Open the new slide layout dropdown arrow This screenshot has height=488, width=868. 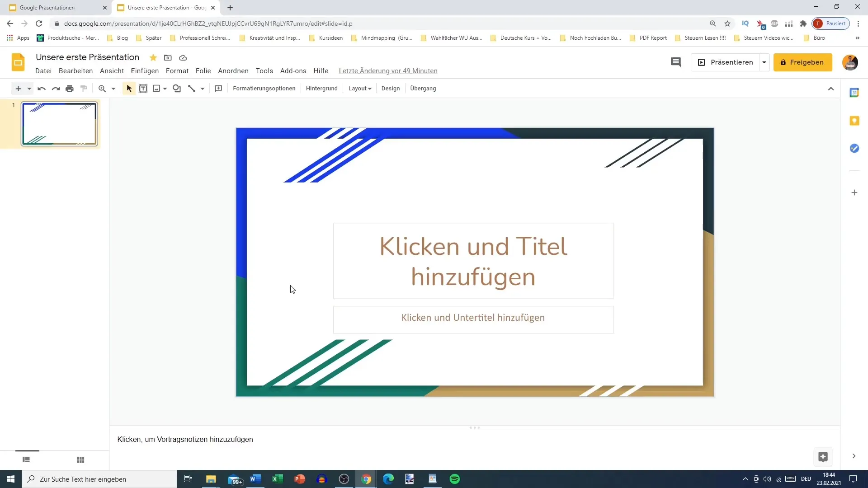click(x=29, y=89)
